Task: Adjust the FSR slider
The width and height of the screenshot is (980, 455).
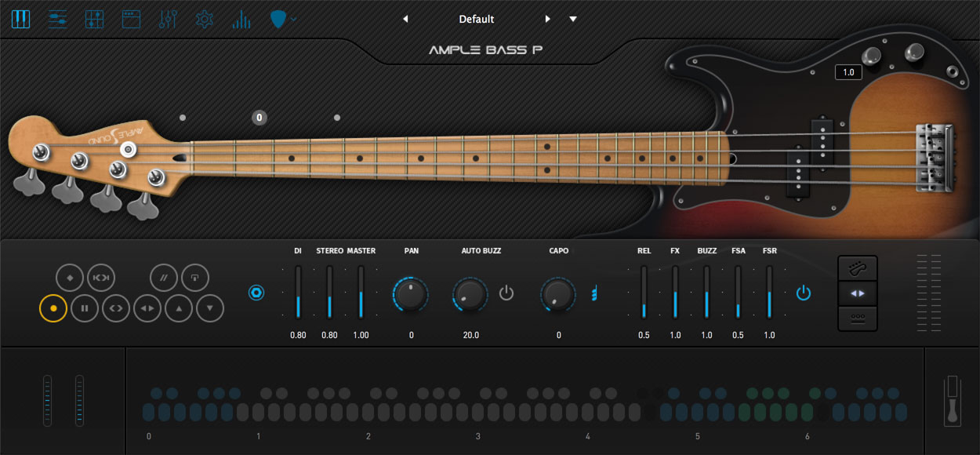Action: click(769, 292)
